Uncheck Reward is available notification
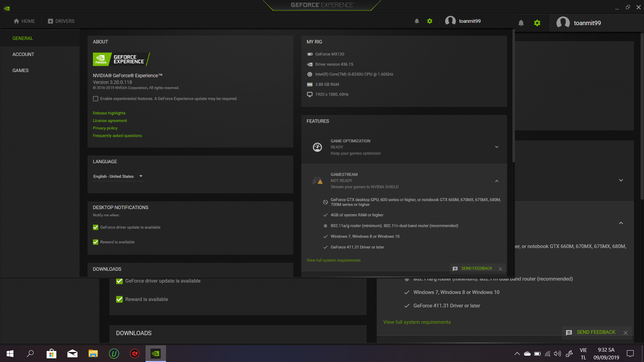 (96, 242)
